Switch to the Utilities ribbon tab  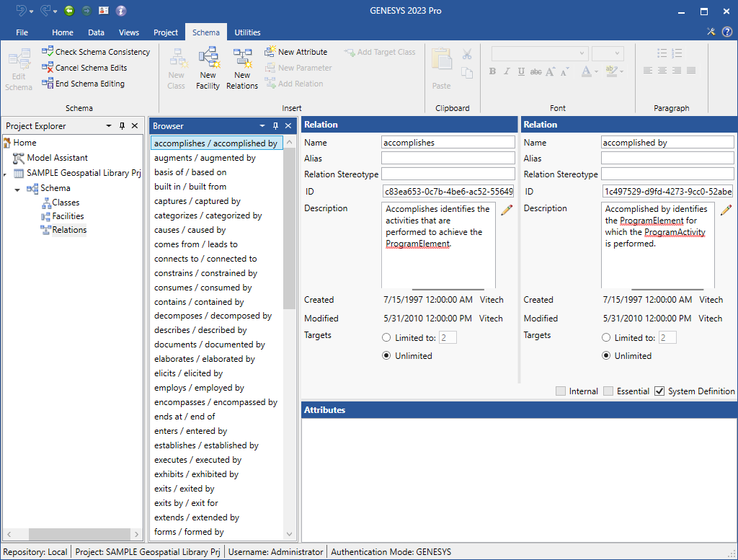(247, 32)
